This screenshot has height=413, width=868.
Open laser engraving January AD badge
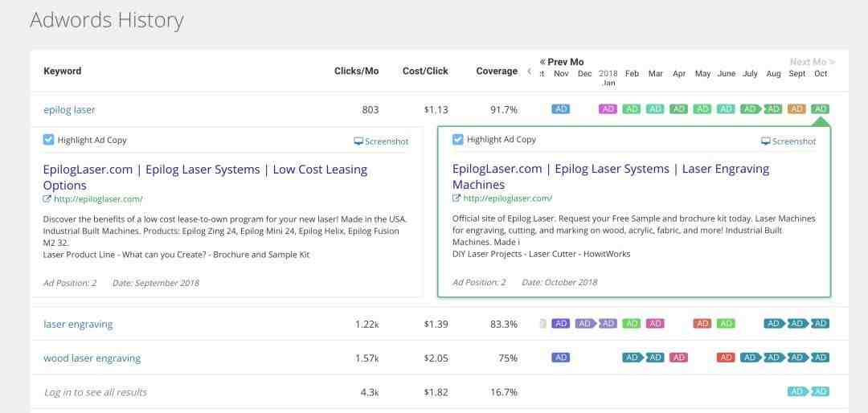pyautogui.click(x=608, y=323)
